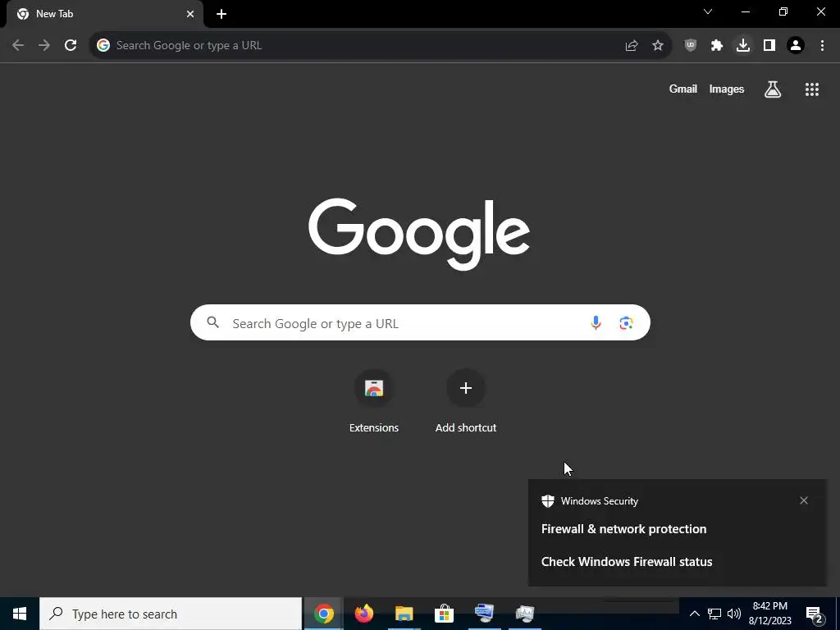The image size is (840, 630).
Task: Click the back navigation arrow
Action: pyautogui.click(x=18, y=46)
